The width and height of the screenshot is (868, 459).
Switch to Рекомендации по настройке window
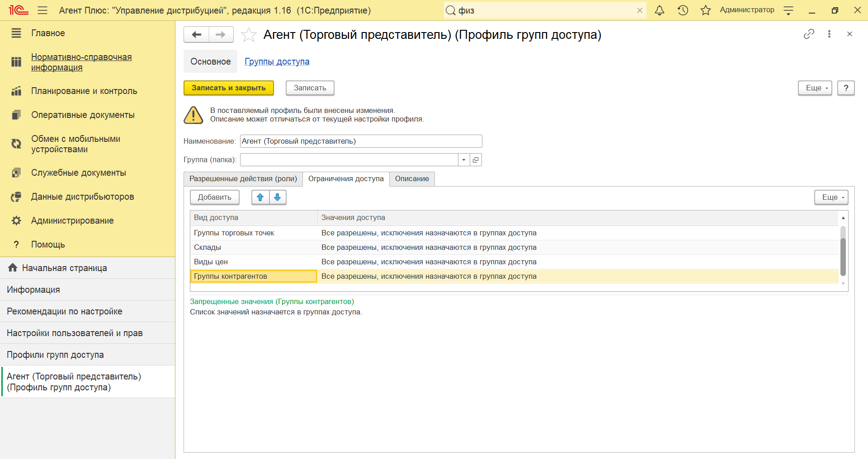87,311
